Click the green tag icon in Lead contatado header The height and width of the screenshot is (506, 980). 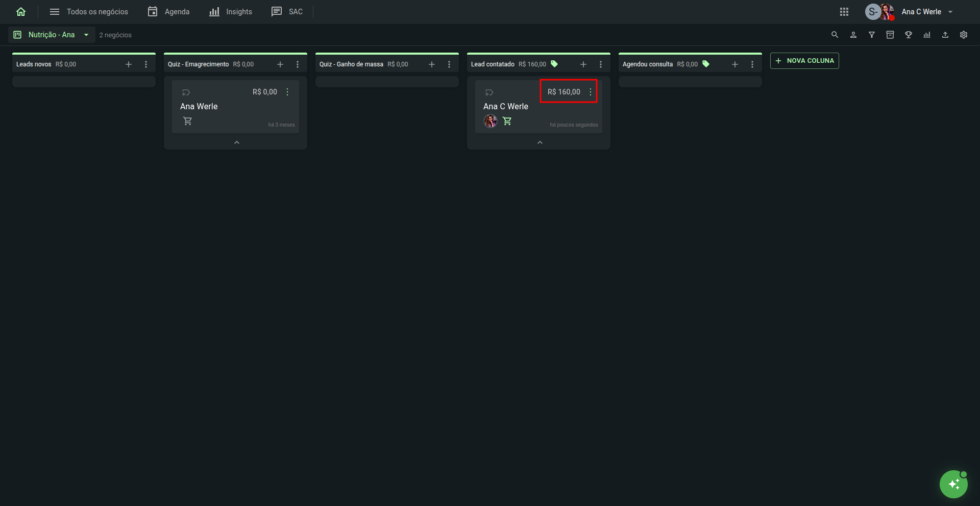point(554,64)
